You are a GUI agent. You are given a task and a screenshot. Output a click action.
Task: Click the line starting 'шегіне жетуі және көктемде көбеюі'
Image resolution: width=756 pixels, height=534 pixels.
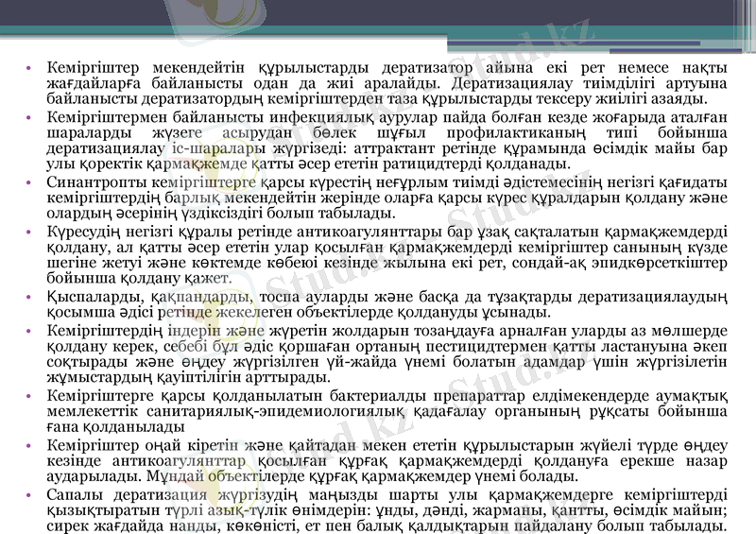[387, 263]
